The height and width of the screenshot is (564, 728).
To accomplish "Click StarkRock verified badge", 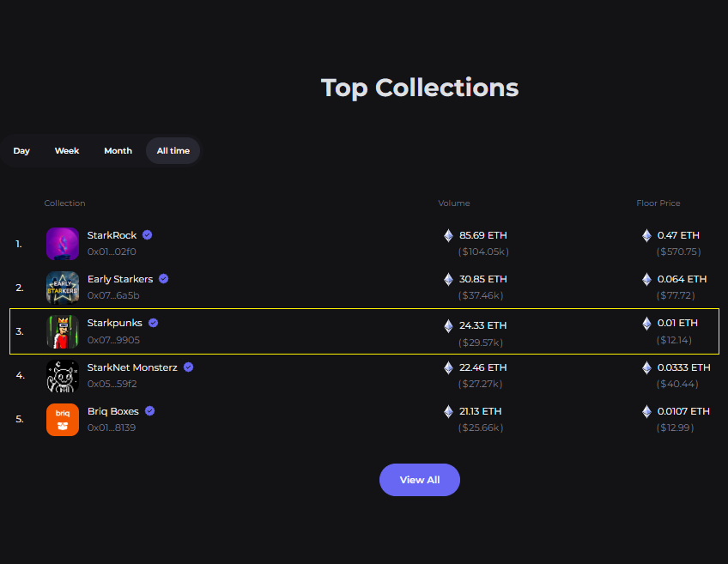I will click(x=147, y=235).
